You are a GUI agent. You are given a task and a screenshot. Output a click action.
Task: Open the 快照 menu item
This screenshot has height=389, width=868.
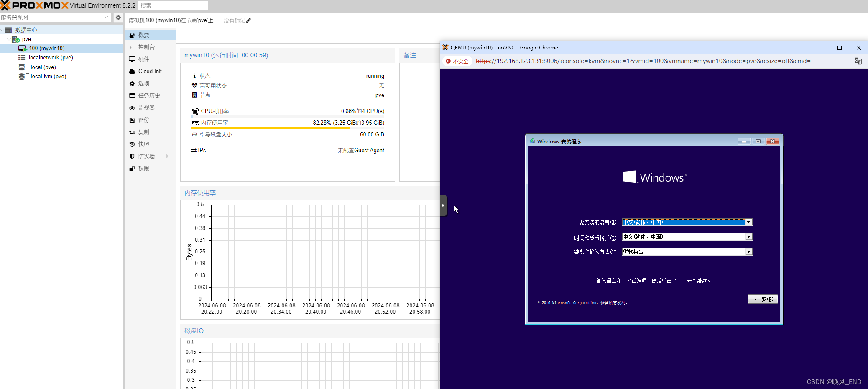(x=151, y=144)
